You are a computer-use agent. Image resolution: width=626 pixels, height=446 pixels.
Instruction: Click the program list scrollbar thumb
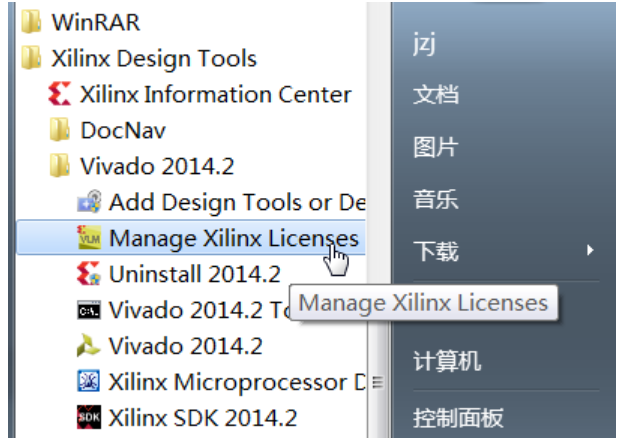[x=378, y=382]
